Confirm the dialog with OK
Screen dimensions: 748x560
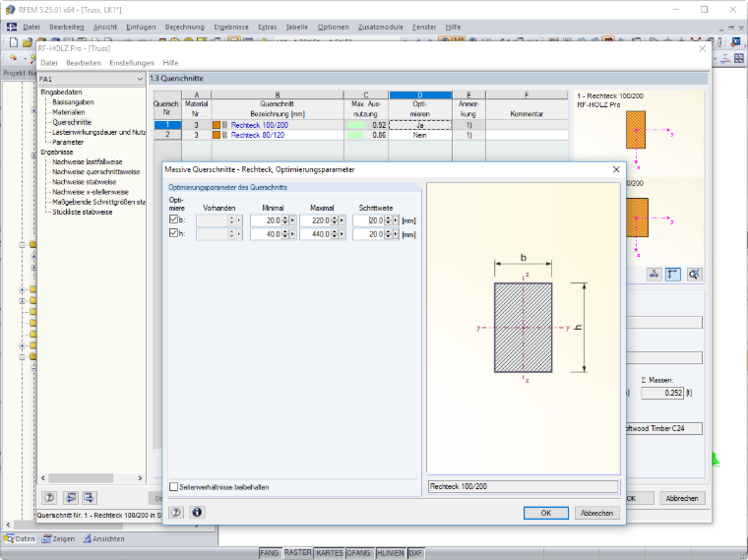click(545, 513)
